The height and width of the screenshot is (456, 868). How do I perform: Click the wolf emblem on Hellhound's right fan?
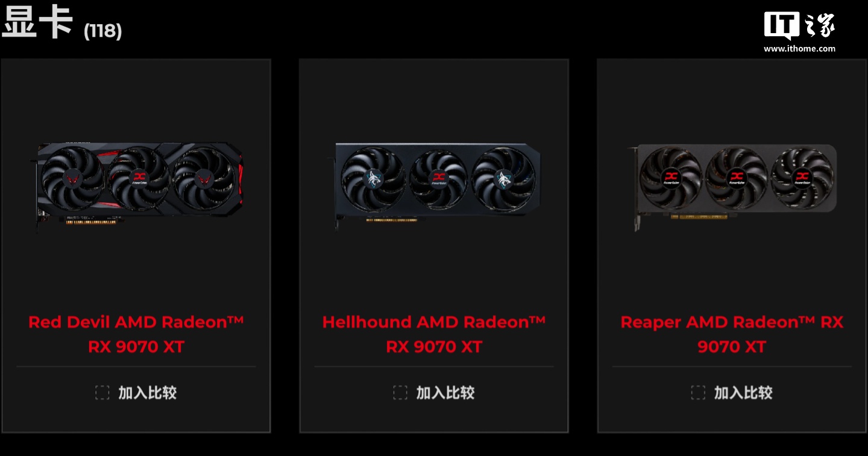[503, 178]
